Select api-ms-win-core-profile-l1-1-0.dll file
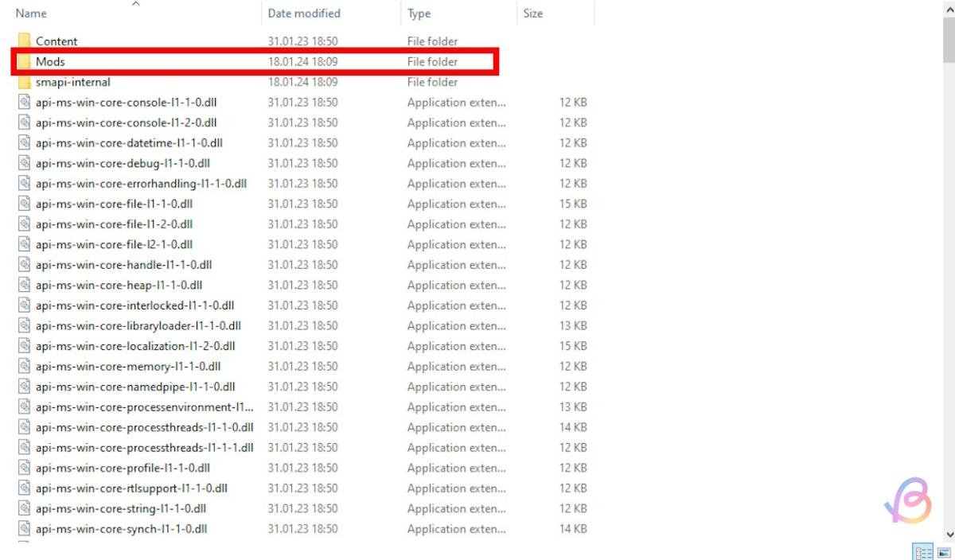 coord(123,468)
